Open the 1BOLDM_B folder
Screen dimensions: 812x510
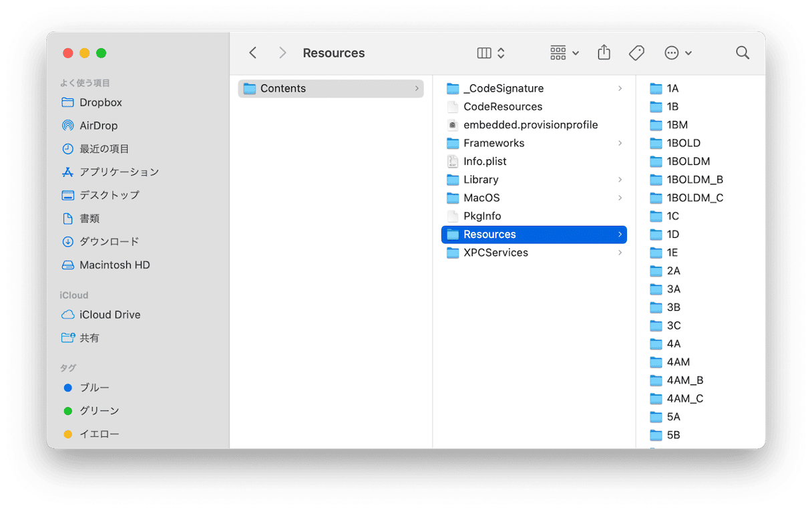point(694,179)
